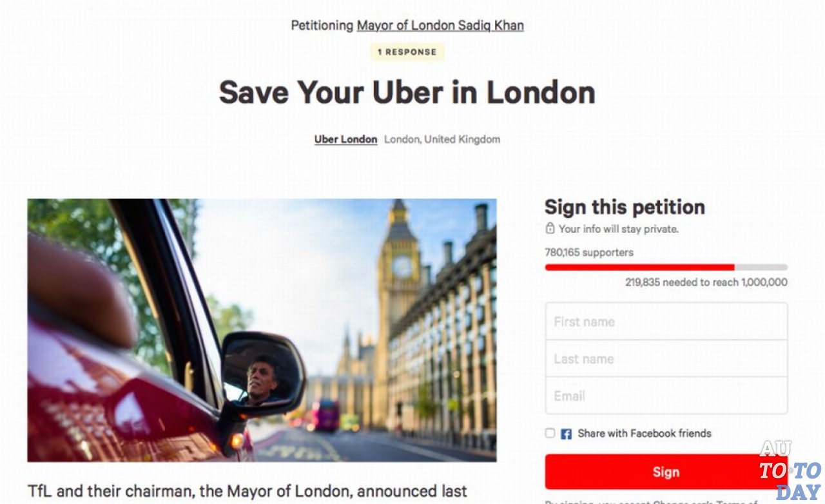The image size is (825, 504).
Task: Open the Uber London profile link
Action: click(x=345, y=139)
